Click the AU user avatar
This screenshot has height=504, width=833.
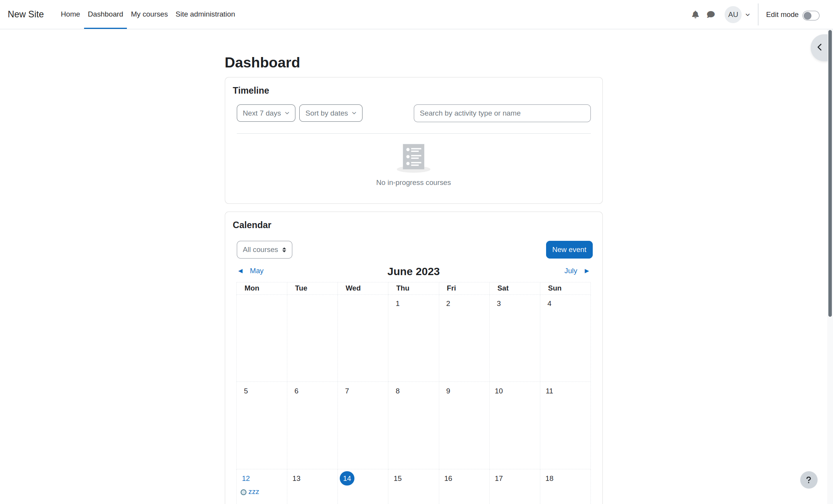click(x=733, y=15)
